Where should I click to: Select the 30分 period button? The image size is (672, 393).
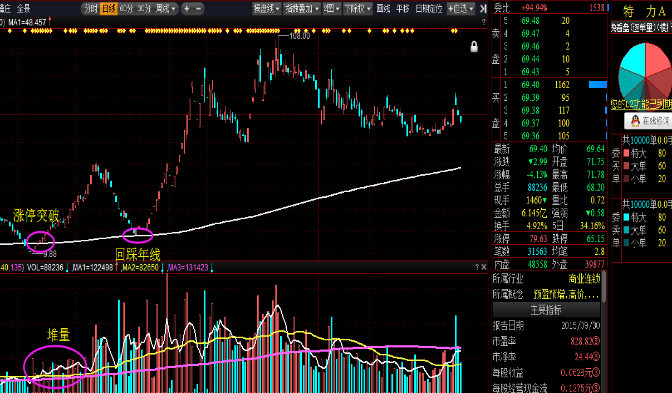pyautogui.click(x=144, y=8)
